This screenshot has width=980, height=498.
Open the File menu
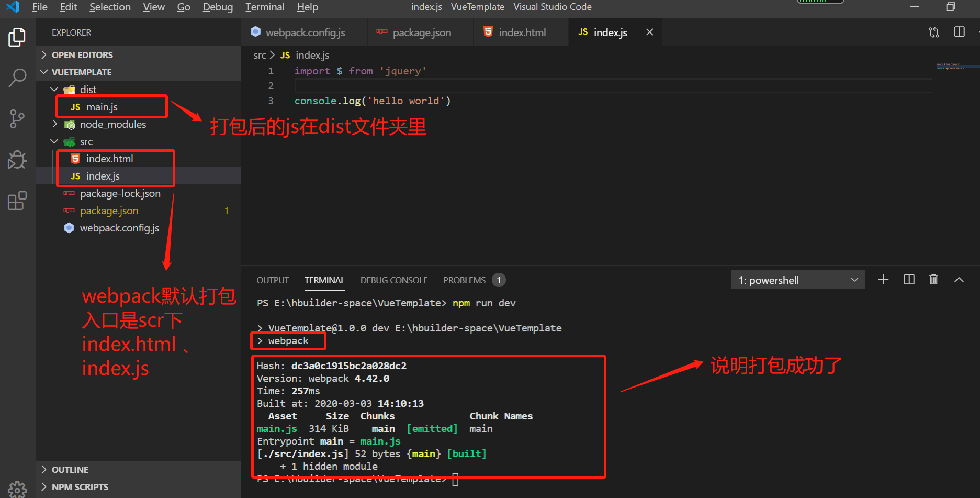40,7
